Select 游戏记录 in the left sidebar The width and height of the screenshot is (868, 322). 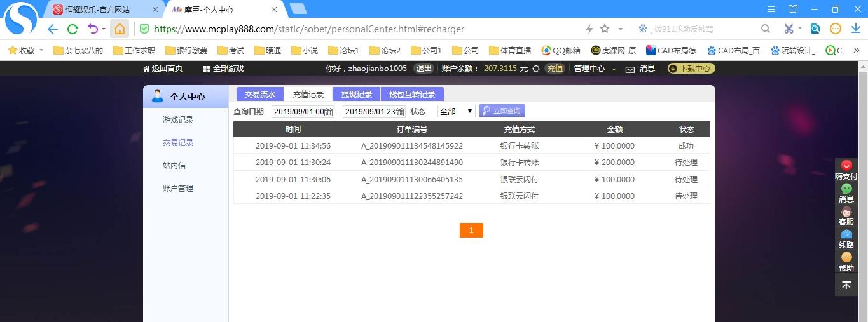point(178,120)
